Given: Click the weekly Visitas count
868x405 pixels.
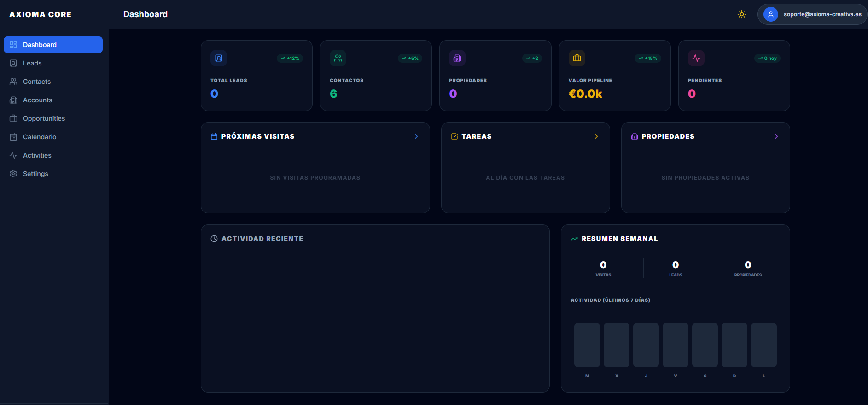Looking at the screenshot, I should coord(603,265).
